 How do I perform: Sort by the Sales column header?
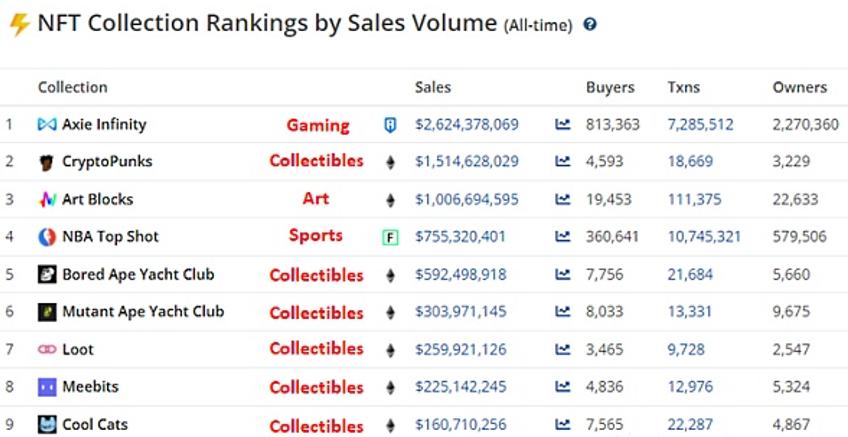(x=433, y=87)
